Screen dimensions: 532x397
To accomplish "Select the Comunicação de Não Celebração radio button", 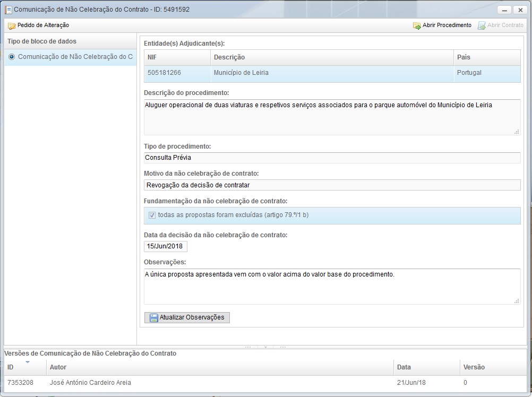I will click(12, 57).
